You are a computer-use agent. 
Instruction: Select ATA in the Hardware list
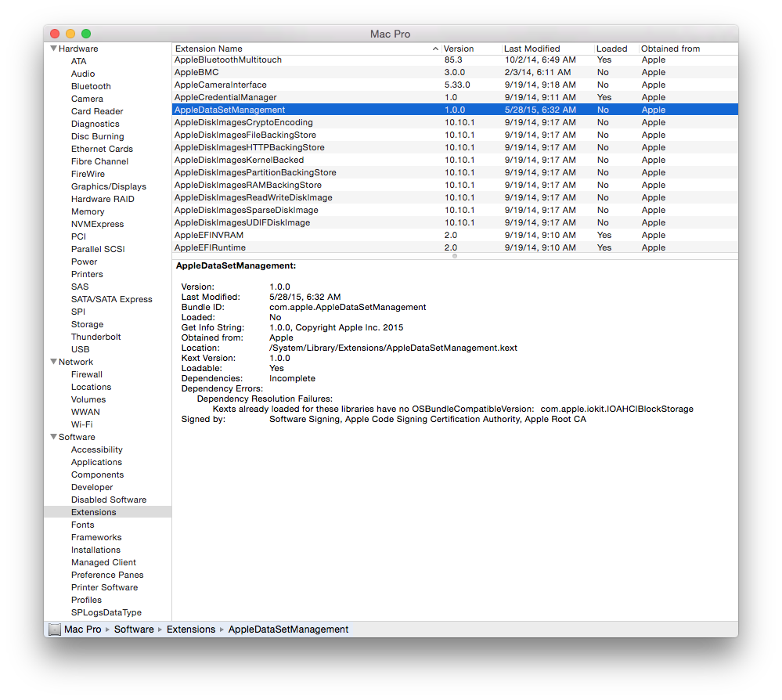coord(78,61)
